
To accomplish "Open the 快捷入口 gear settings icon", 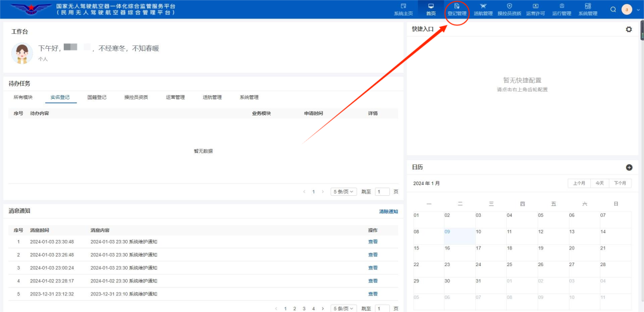I will [629, 29].
